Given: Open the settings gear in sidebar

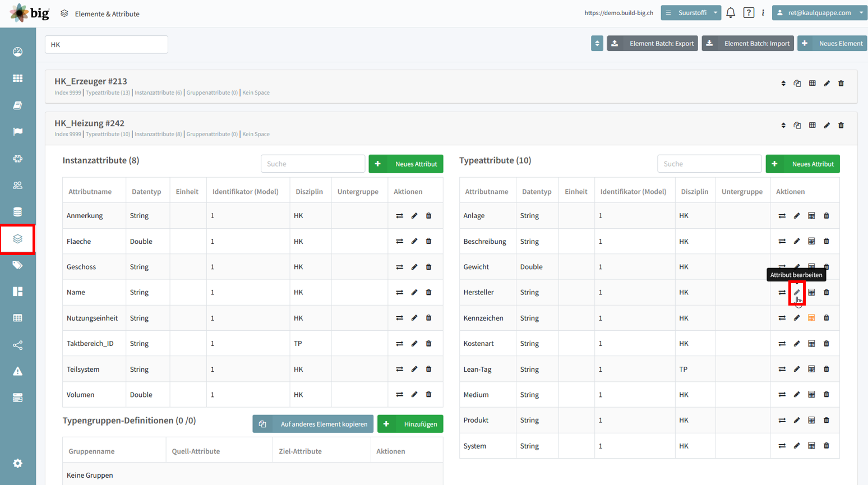Looking at the screenshot, I should (18, 463).
